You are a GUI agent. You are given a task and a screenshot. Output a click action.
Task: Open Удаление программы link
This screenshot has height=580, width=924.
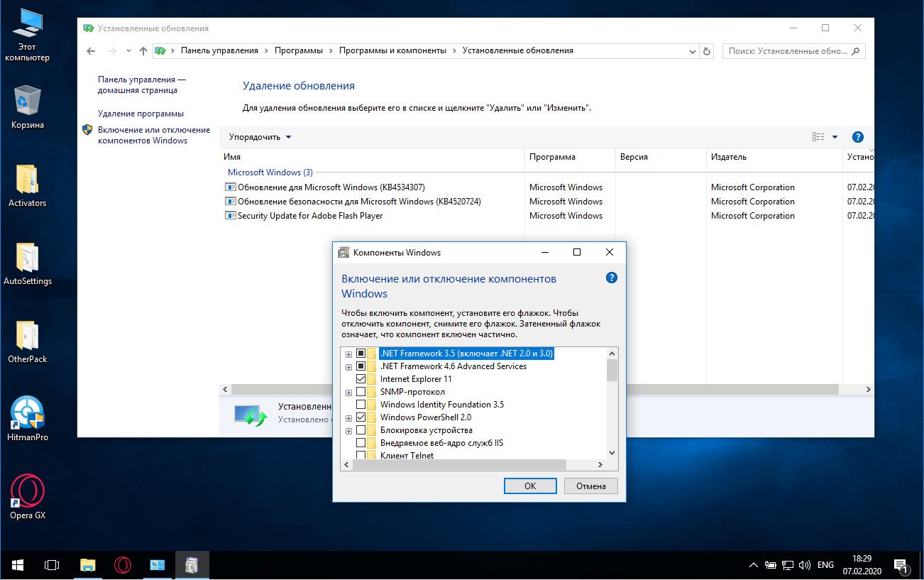141,114
